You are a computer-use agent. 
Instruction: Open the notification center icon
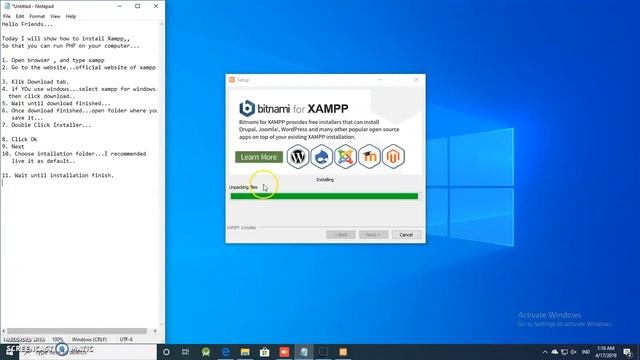627,352
